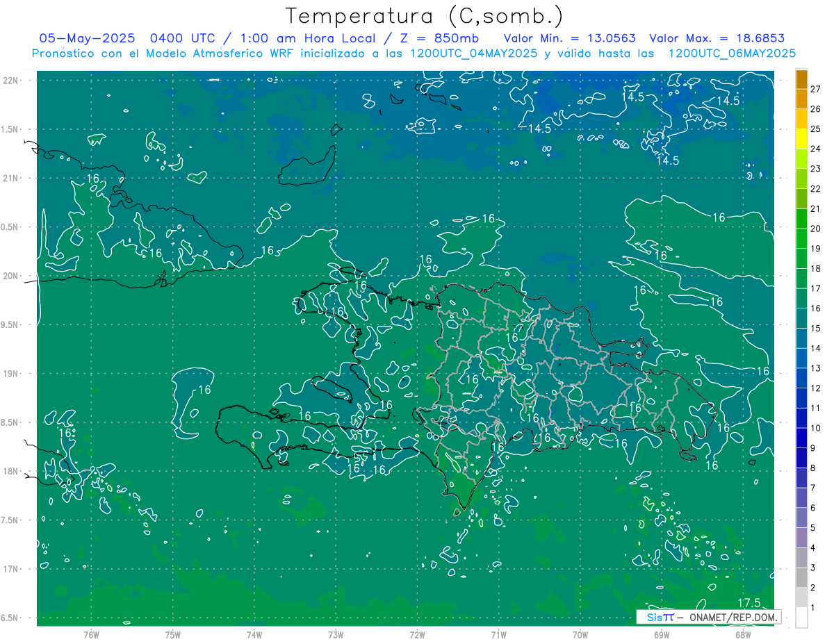Click color scale swatch between 25 and 24
The width and height of the screenshot is (834, 644).
point(801,140)
